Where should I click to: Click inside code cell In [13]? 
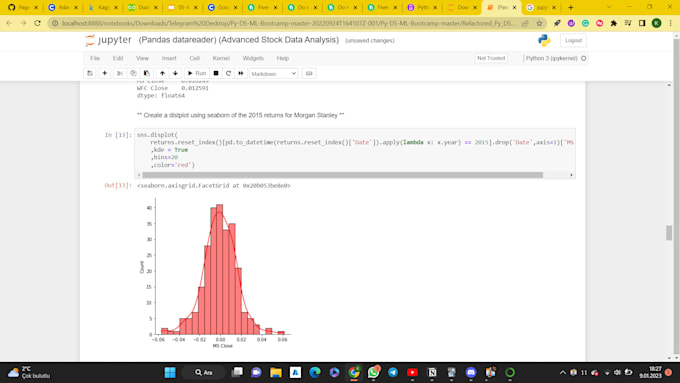coord(355,150)
